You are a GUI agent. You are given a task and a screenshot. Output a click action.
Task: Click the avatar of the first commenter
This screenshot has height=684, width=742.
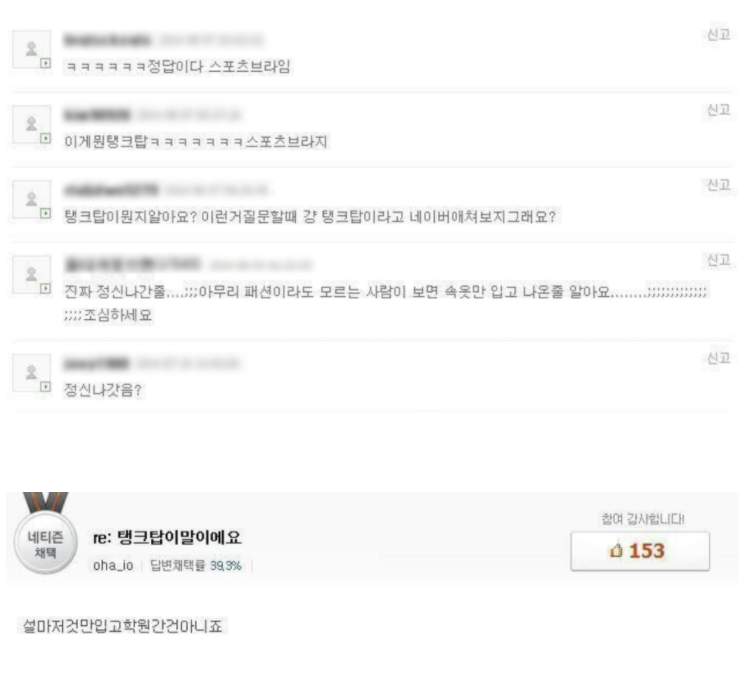31,49
